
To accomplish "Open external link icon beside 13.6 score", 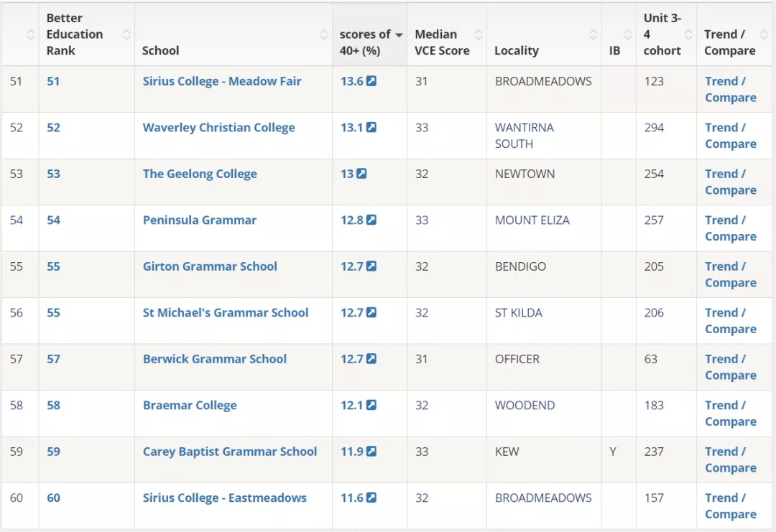I will (371, 81).
